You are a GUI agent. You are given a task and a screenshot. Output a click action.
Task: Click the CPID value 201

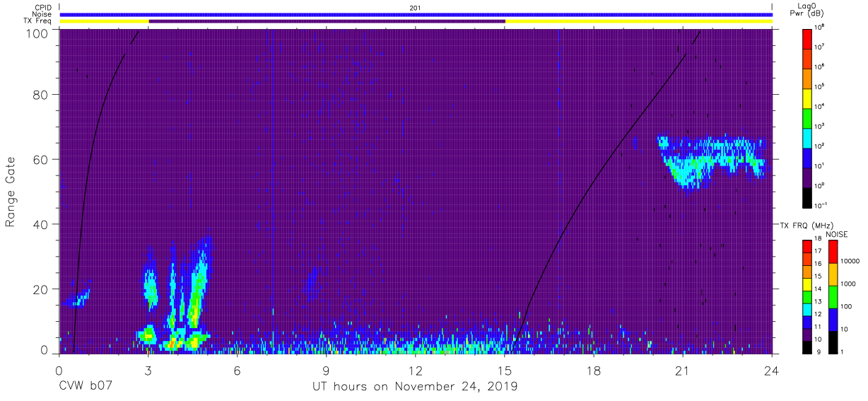(x=415, y=7)
